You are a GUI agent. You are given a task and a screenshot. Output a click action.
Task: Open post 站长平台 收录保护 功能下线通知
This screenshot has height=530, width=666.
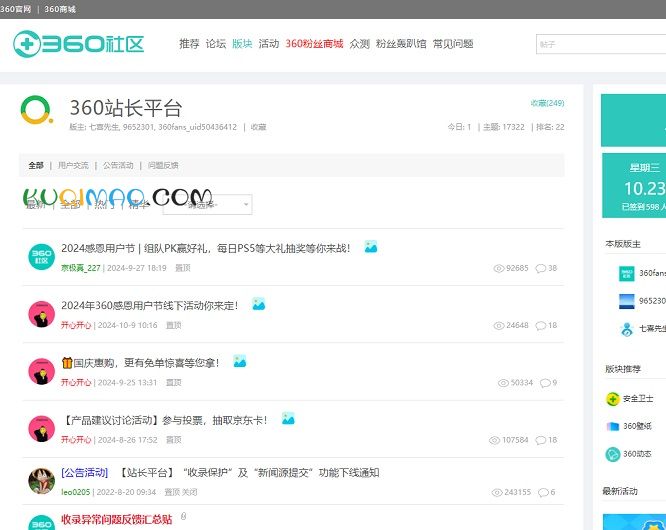pos(248,472)
